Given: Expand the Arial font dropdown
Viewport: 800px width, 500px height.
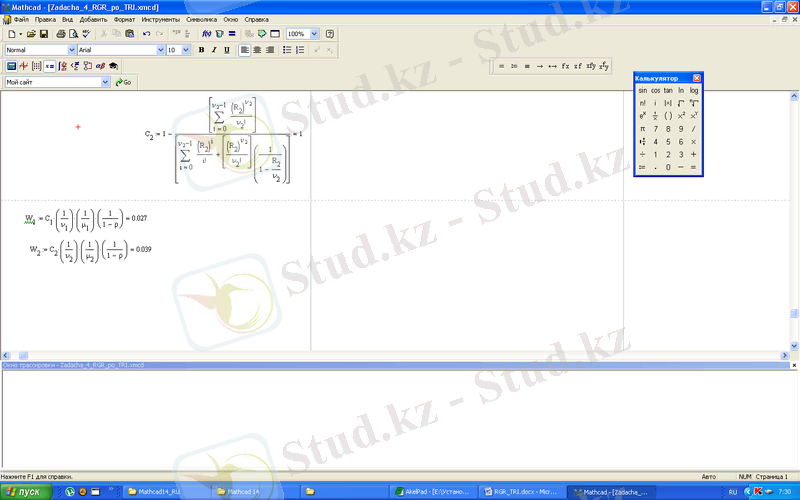Looking at the screenshot, I should [x=161, y=50].
